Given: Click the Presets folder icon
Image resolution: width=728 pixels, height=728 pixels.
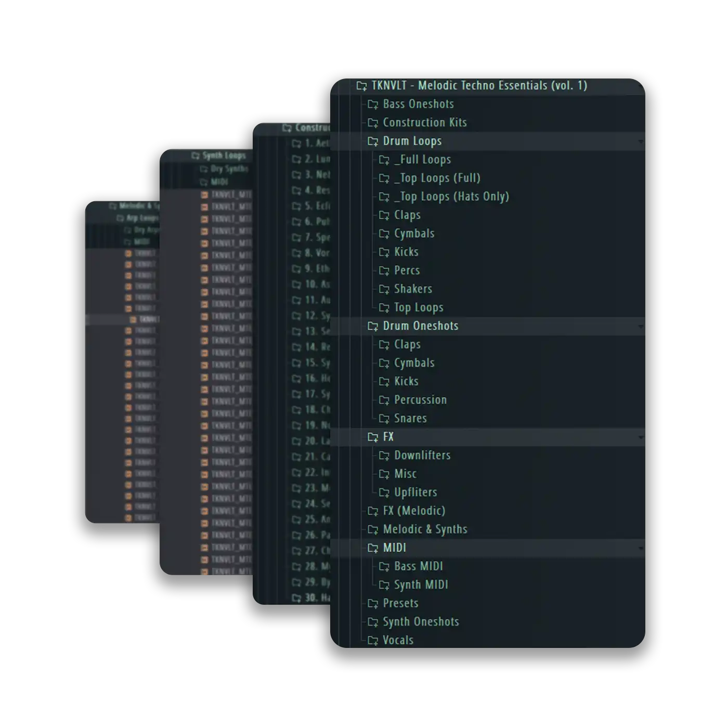Looking at the screenshot, I should 373,604.
